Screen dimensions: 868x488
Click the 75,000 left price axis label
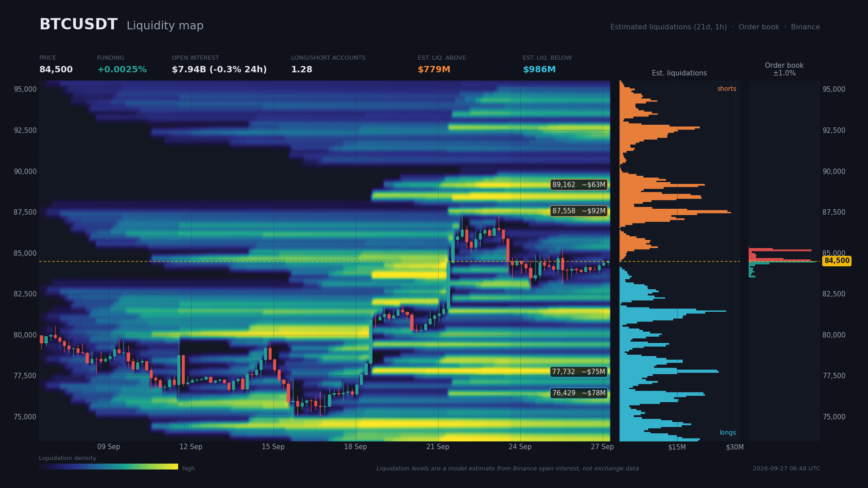coord(25,417)
